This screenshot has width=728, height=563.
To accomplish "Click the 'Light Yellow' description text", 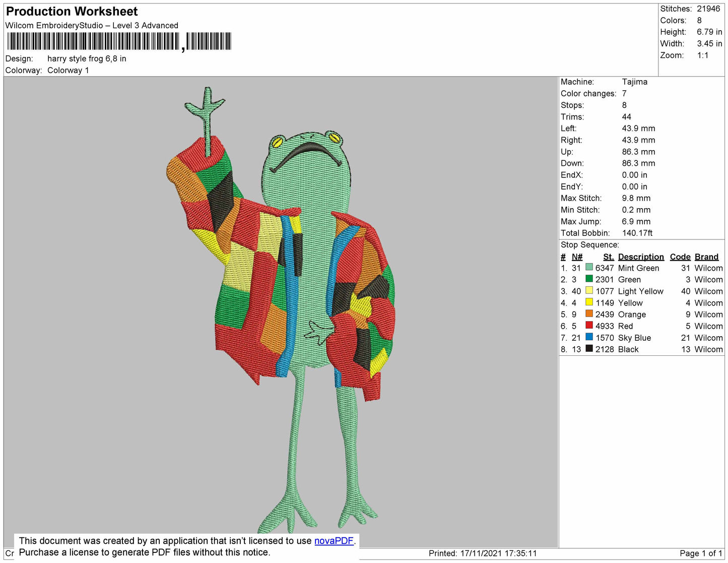I will coord(641,291).
